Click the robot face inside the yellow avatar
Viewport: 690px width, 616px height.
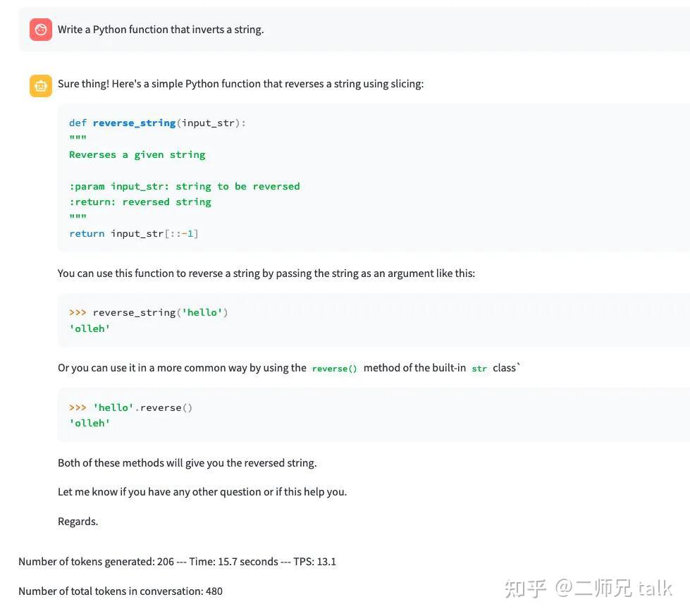coord(40,85)
